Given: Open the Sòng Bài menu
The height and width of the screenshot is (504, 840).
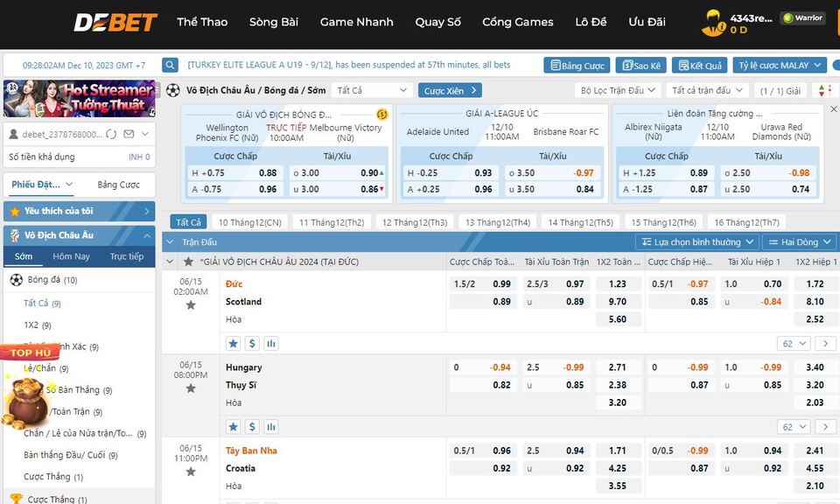Looking at the screenshot, I should coord(274,22).
